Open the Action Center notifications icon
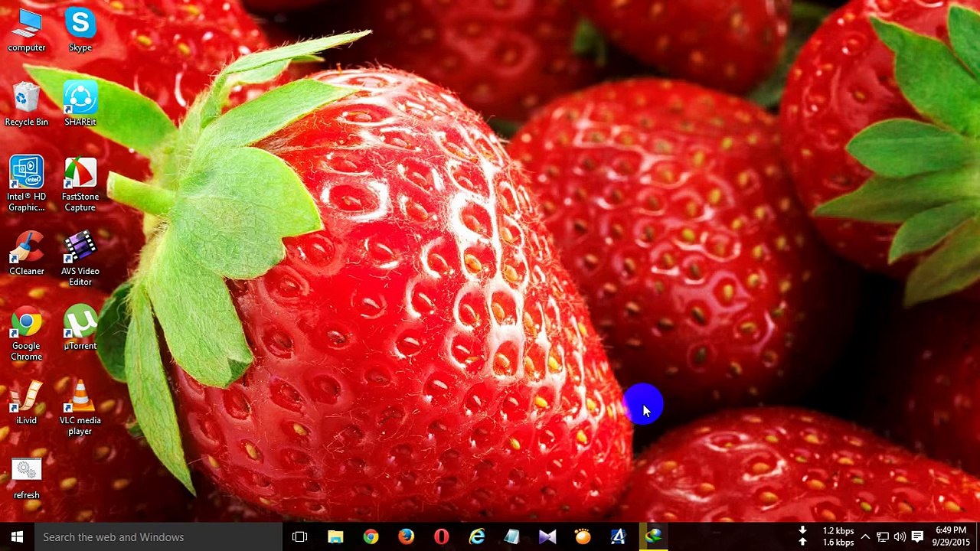 917,536
